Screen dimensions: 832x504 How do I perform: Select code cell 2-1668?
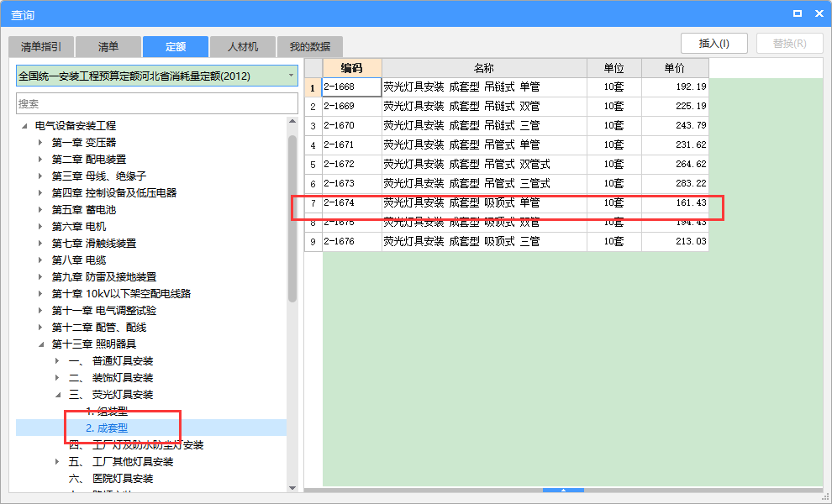[x=352, y=87]
